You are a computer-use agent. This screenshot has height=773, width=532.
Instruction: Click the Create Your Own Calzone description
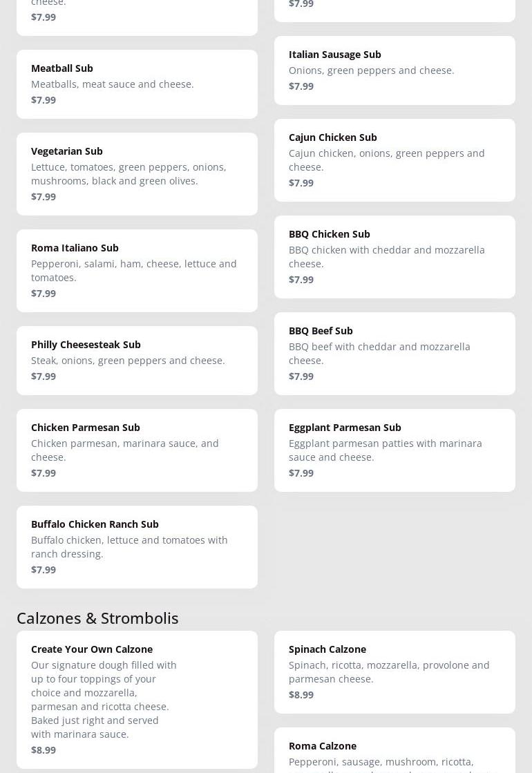point(104,699)
